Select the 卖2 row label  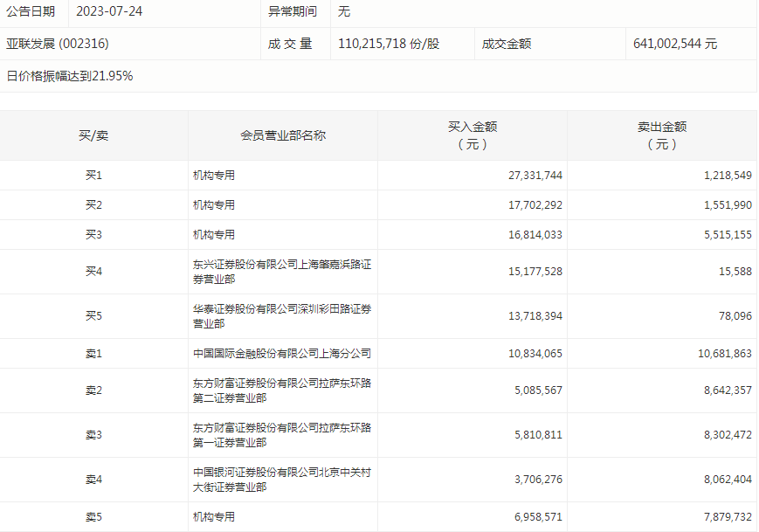[x=93, y=390]
